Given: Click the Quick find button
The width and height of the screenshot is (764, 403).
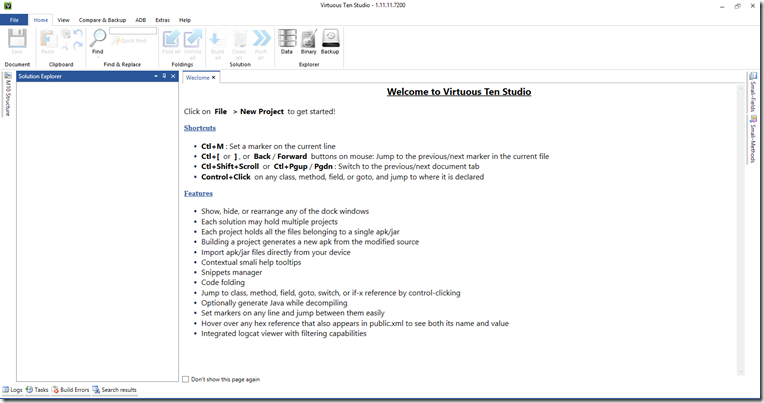Looking at the screenshot, I should pyautogui.click(x=129, y=41).
